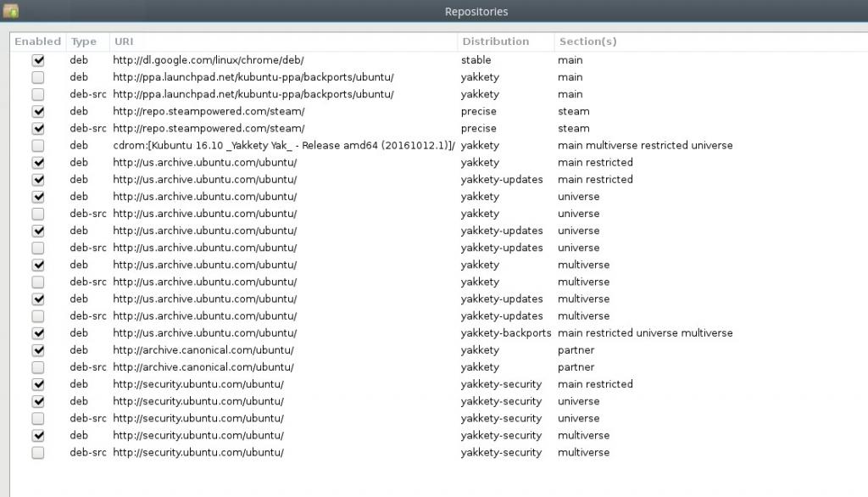Click deb-src archive.canonical.com URI cell
Image resolution: width=868 pixels, height=497 pixels.
(203, 367)
